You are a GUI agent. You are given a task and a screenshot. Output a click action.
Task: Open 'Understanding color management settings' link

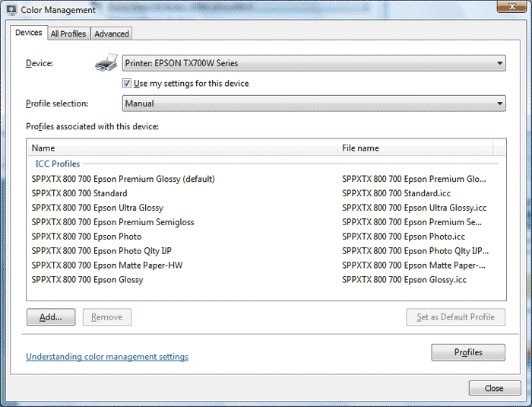point(107,357)
